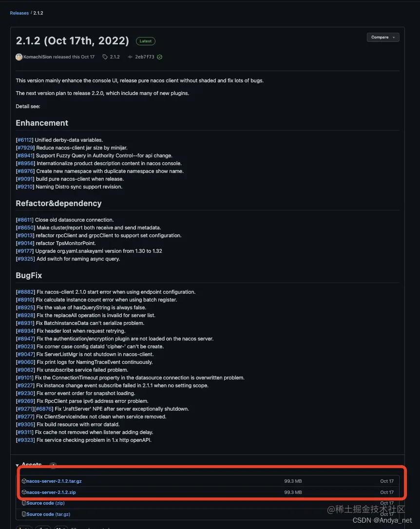420x529 pixels.
Task: Open the KomachiSion author link
Action: (38, 57)
